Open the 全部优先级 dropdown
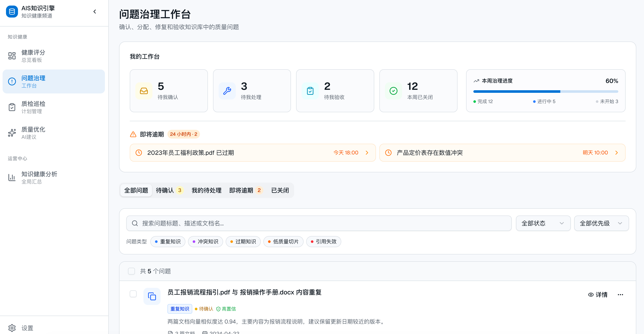Image resolution: width=644 pixels, height=334 pixels. coord(601,223)
